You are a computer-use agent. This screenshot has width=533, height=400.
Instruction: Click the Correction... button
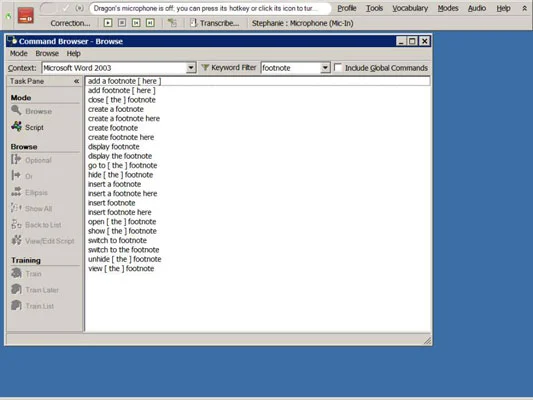(x=70, y=23)
